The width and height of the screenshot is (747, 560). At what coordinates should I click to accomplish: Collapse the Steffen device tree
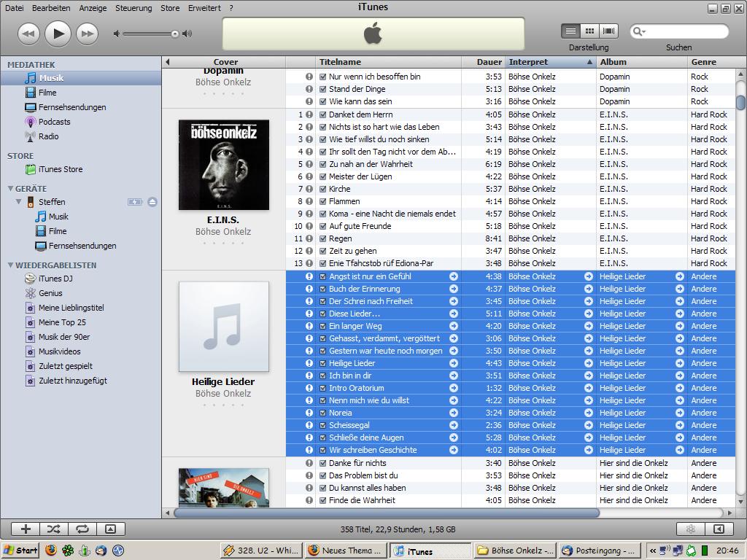[18, 202]
